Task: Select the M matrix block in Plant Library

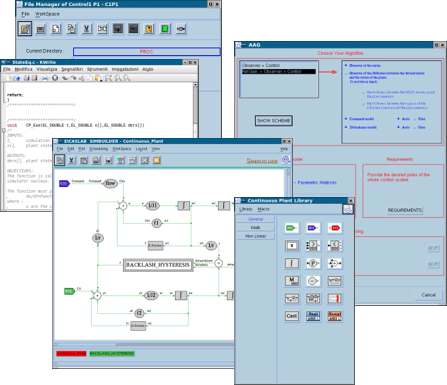Action: tap(292, 281)
